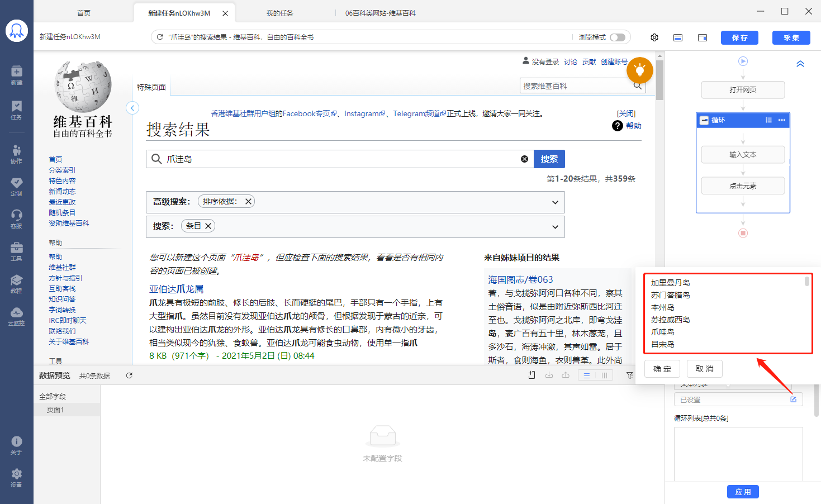The width and height of the screenshot is (821, 504).
Task: Clear the 爪洼岛 search box text
Action: click(524, 159)
